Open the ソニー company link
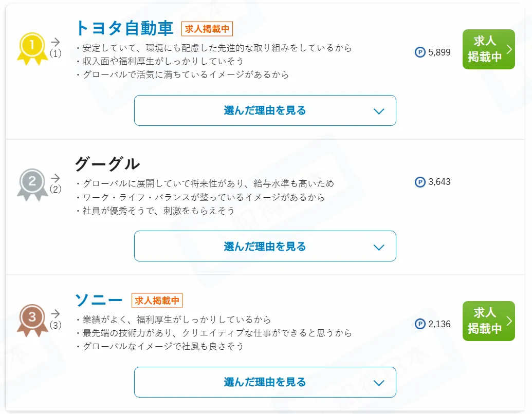 99,300
